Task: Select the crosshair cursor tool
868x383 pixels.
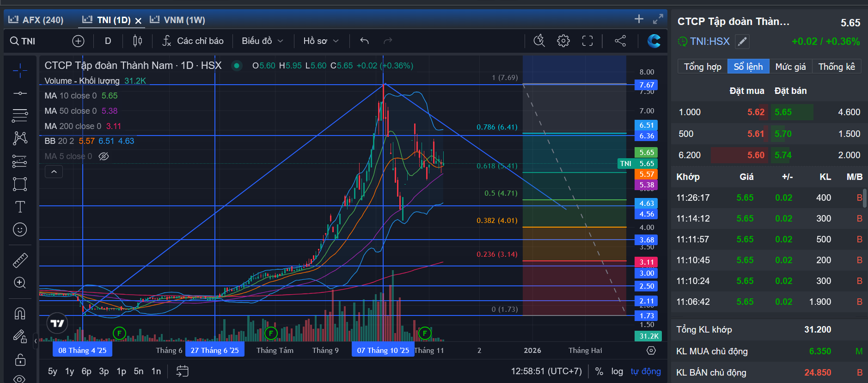Action: pyautogui.click(x=20, y=71)
